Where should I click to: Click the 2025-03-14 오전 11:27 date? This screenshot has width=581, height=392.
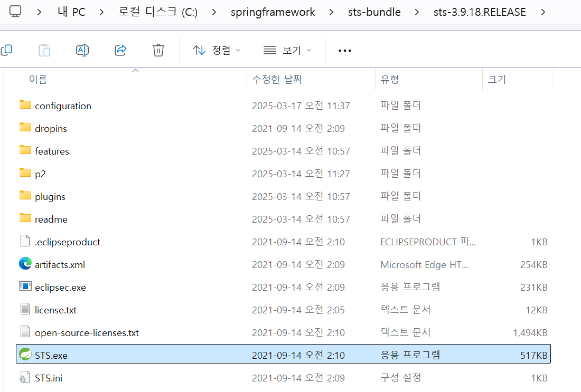pyautogui.click(x=301, y=174)
